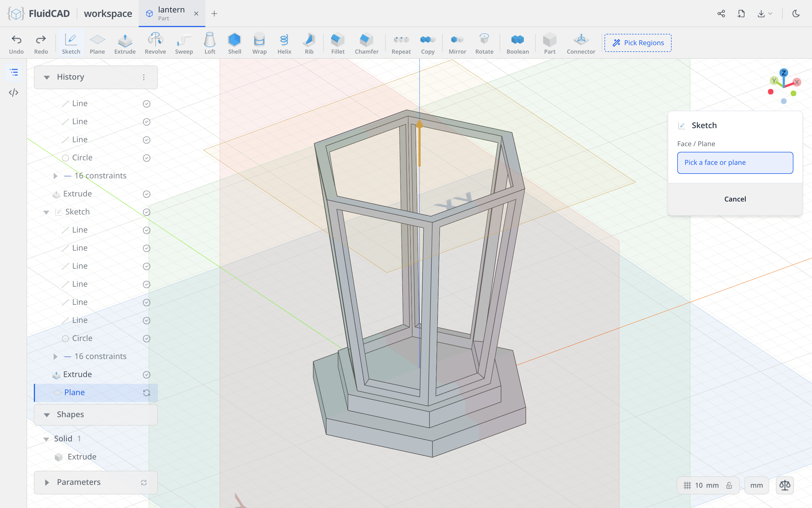
Task: Expand the Parameters panel
Action: tap(47, 483)
